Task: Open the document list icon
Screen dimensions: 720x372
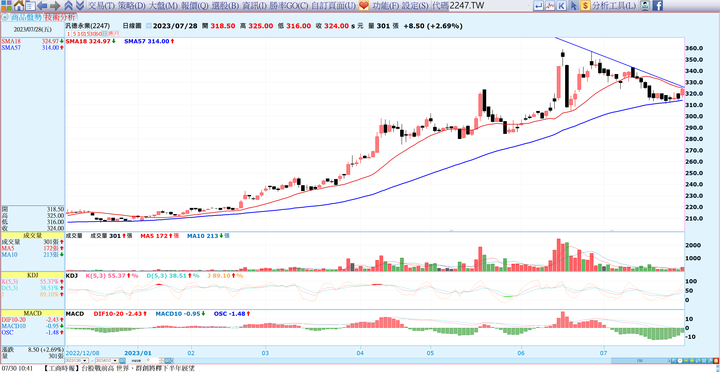Action: pyautogui.click(x=30, y=6)
